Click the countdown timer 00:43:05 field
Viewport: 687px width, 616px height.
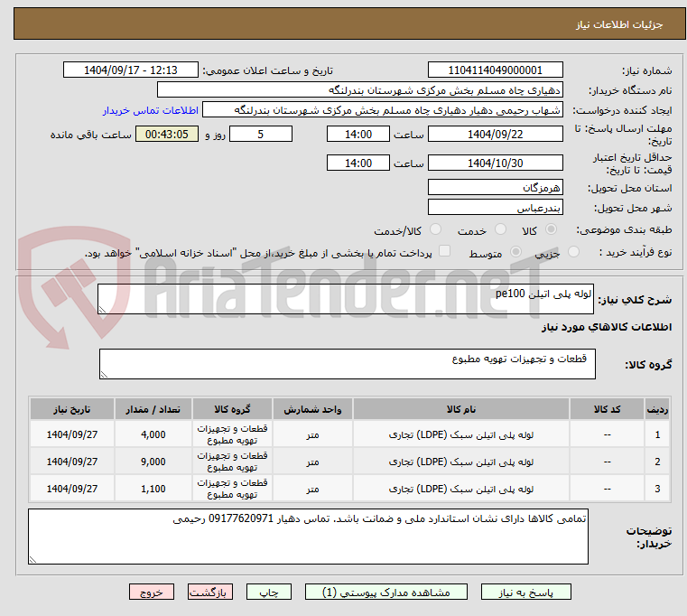[x=167, y=134]
